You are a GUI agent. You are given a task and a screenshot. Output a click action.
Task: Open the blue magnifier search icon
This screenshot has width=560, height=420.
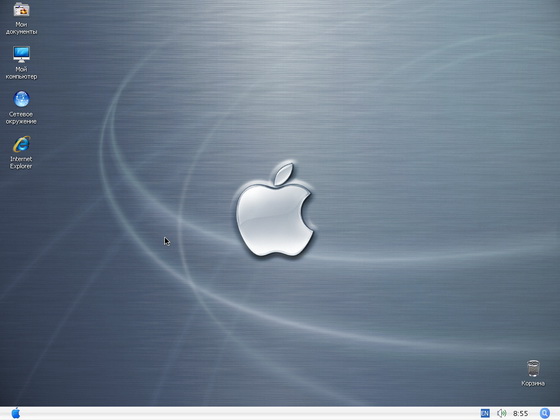[x=545, y=413]
